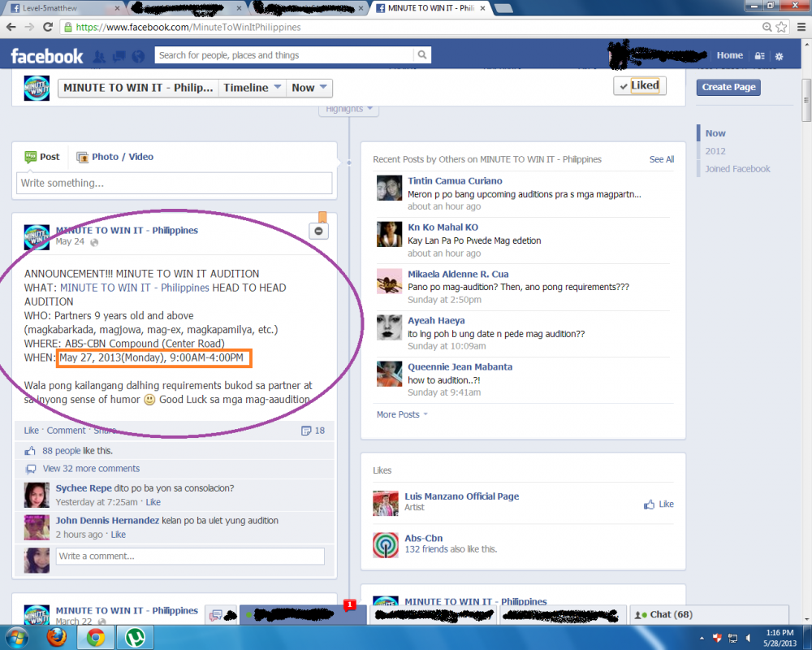Viewport: 812px width, 650px height.
Task: Expand the Timeline dropdown
Action: 253,88
